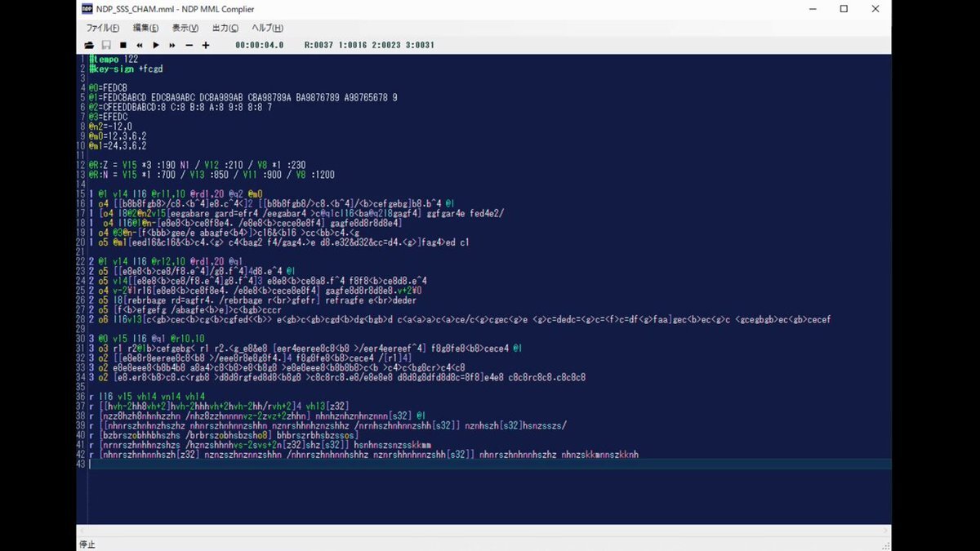Click the 停止 status bar text
This screenshot has width=980, height=551.
point(87,544)
